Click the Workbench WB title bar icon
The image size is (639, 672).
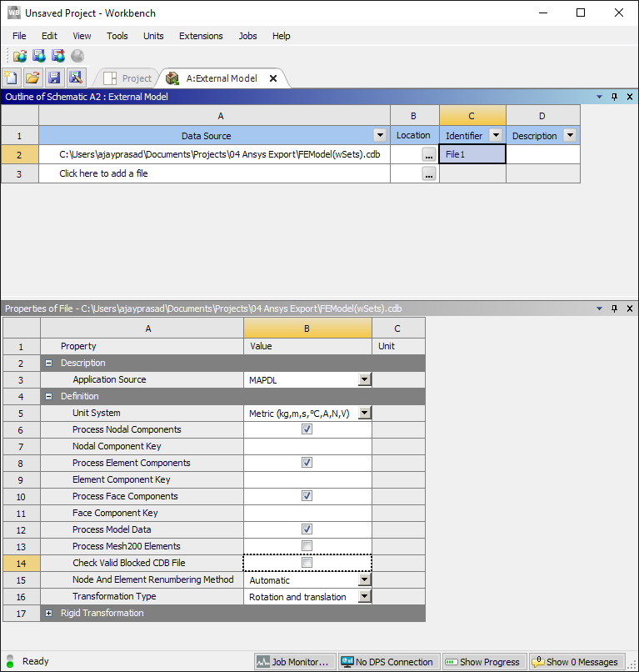click(14, 13)
